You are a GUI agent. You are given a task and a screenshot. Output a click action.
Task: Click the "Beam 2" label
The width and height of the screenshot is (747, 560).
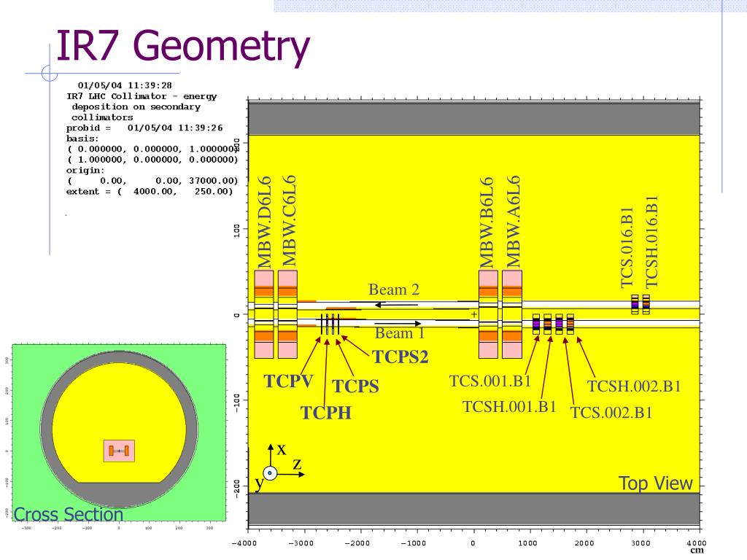(394, 289)
